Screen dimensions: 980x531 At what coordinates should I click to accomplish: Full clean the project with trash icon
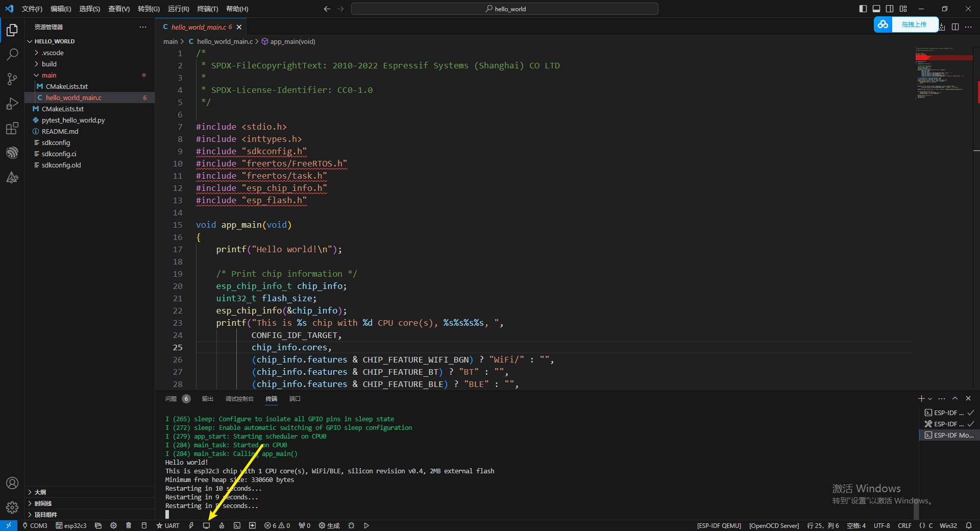pyautogui.click(x=129, y=525)
